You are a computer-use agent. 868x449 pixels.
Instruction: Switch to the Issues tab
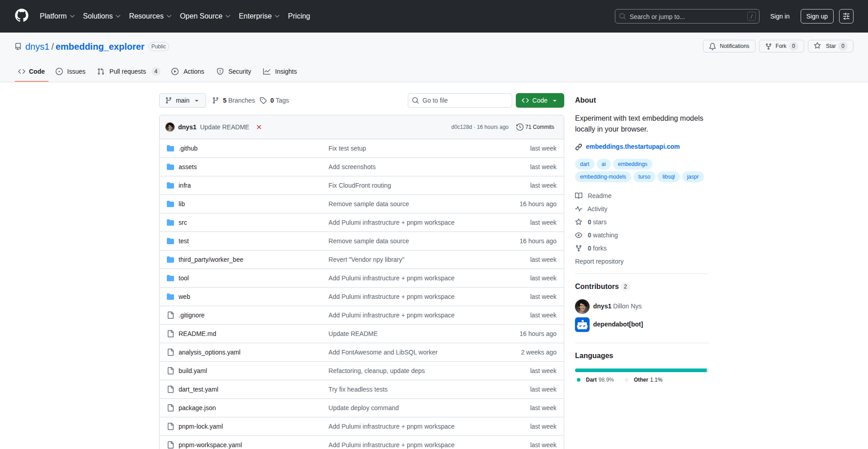click(71, 71)
